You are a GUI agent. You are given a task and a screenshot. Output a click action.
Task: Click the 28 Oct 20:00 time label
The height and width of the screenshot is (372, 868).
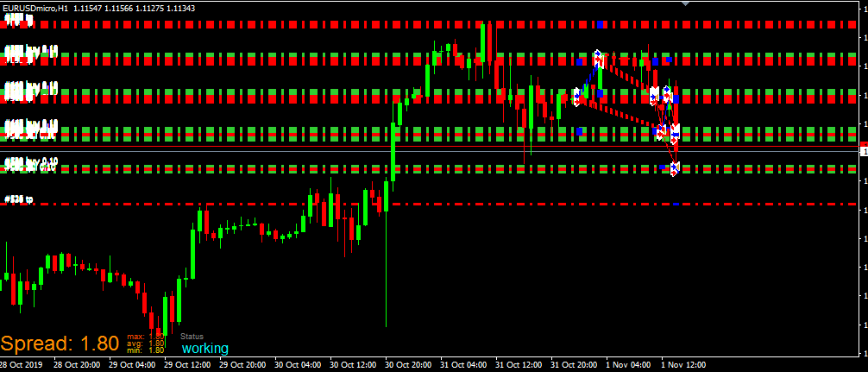[77, 365]
